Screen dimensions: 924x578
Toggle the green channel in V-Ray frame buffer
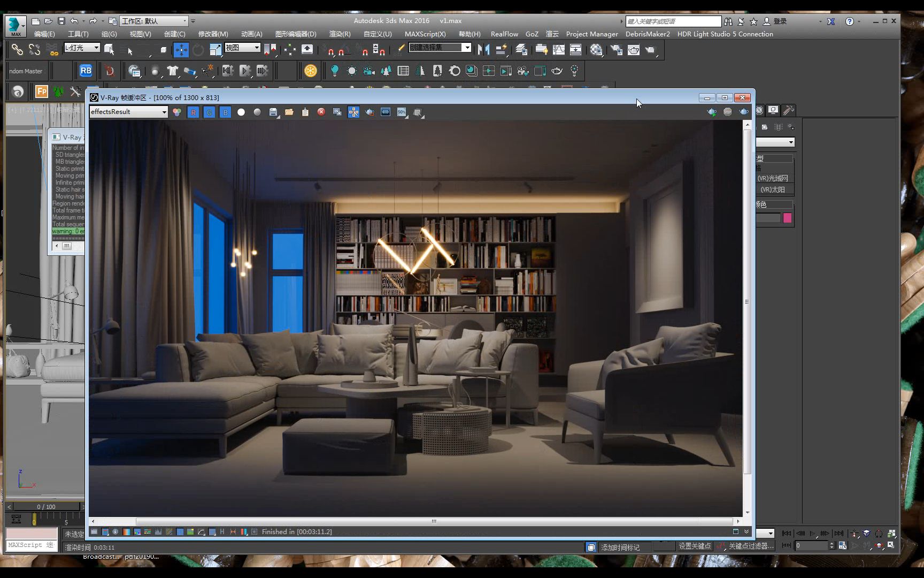pyautogui.click(x=210, y=112)
